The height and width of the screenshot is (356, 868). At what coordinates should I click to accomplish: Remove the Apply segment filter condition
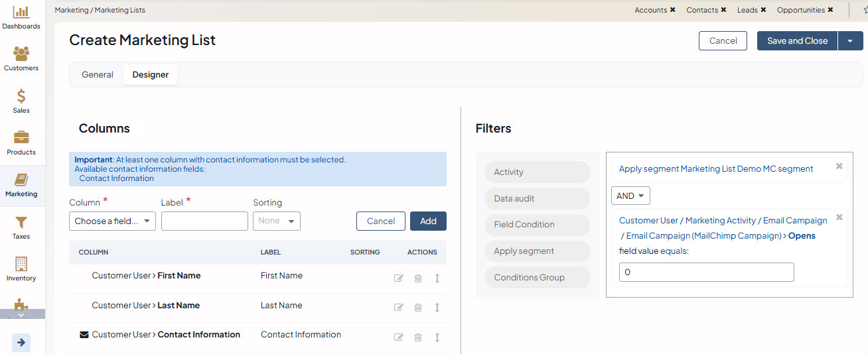tap(839, 166)
